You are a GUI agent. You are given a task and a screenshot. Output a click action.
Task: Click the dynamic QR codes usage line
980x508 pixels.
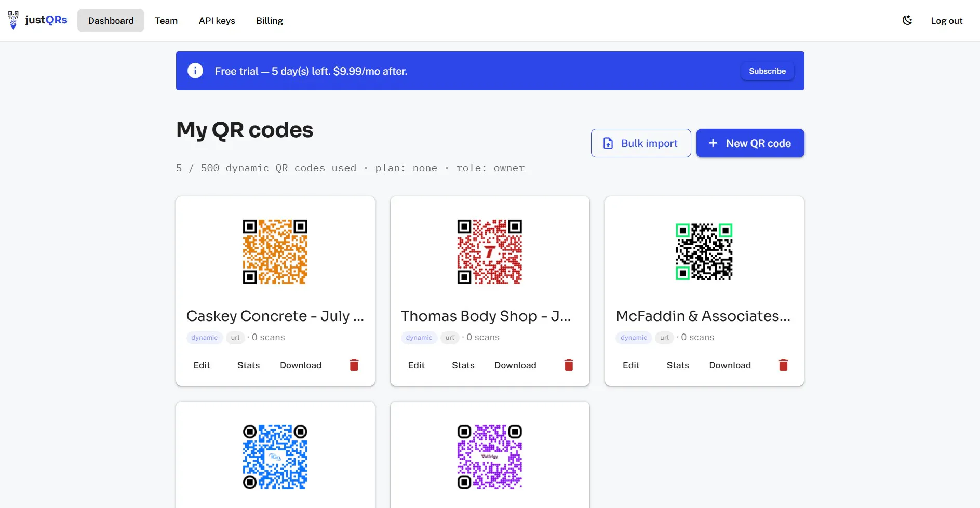[x=350, y=168]
